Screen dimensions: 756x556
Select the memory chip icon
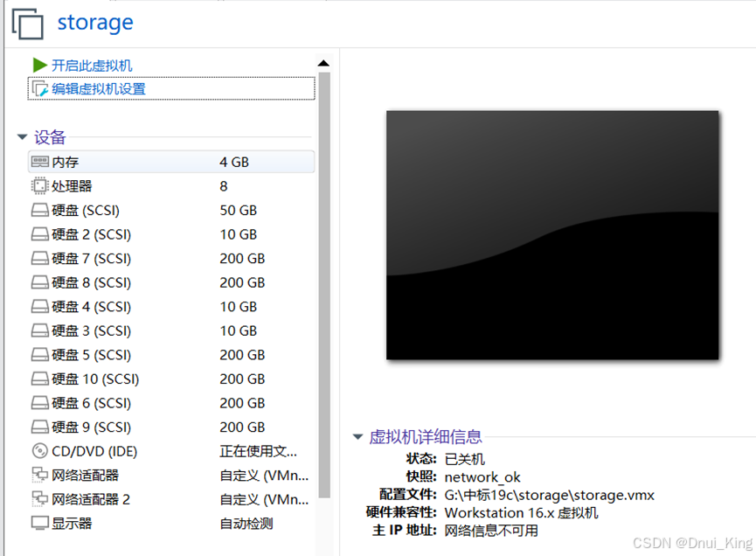click(39, 162)
